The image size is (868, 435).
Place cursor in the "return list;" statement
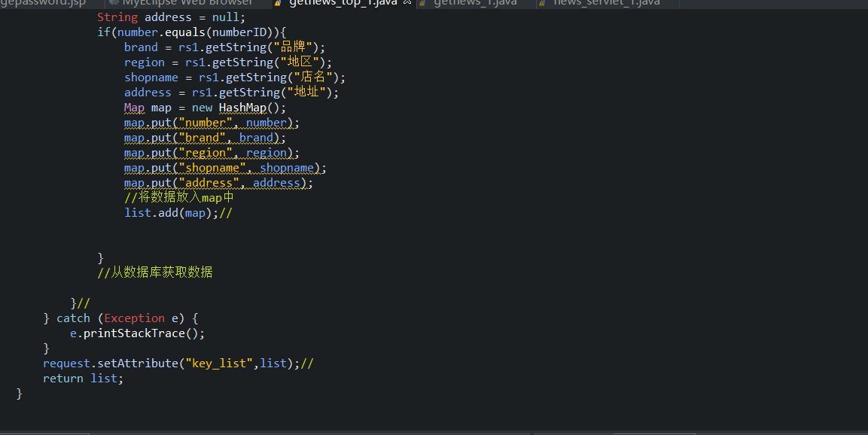tap(83, 379)
